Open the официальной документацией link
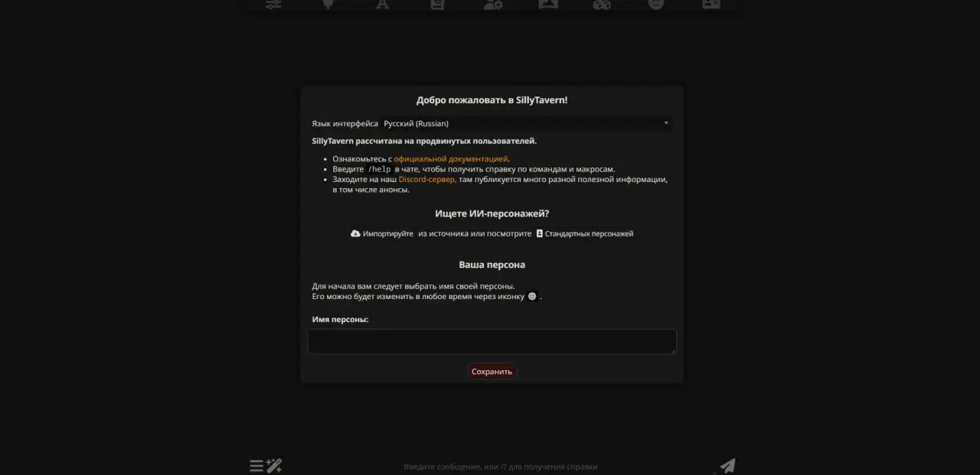 pyautogui.click(x=450, y=158)
